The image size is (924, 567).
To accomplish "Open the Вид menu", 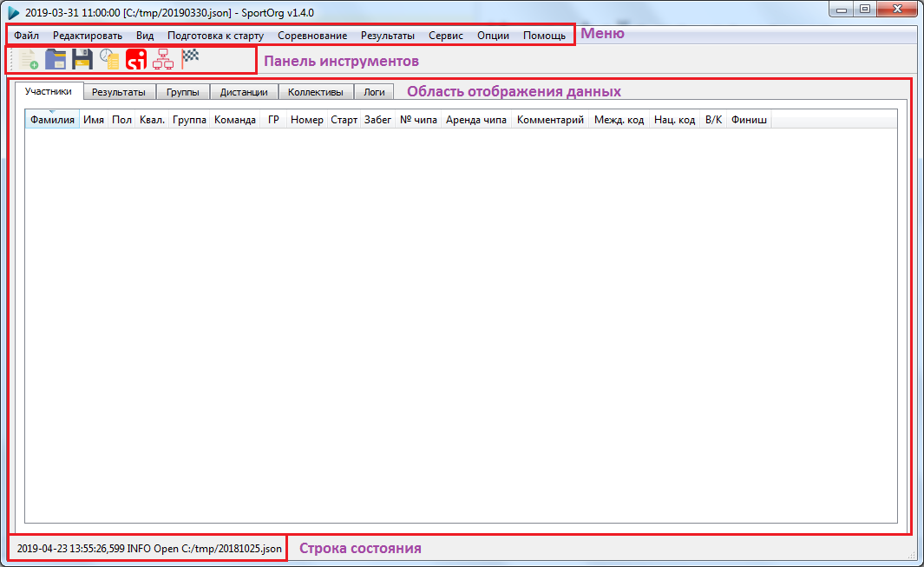I will [145, 36].
